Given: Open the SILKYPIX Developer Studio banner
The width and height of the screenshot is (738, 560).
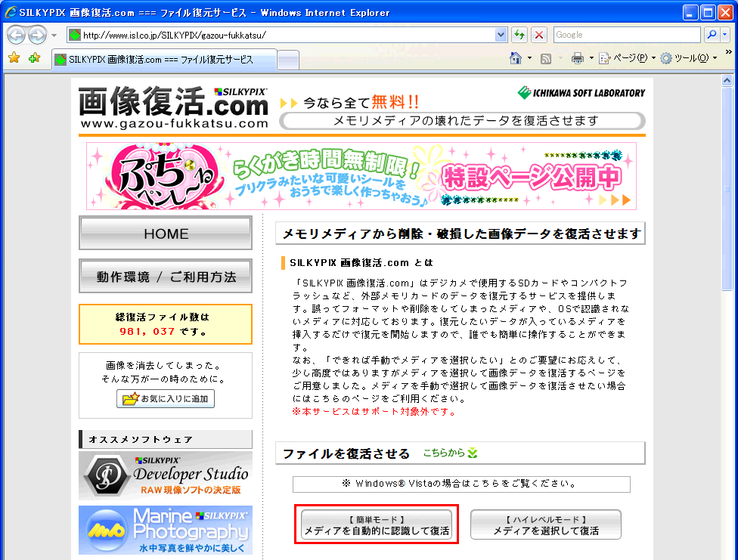Looking at the screenshot, I should point(166,475).
